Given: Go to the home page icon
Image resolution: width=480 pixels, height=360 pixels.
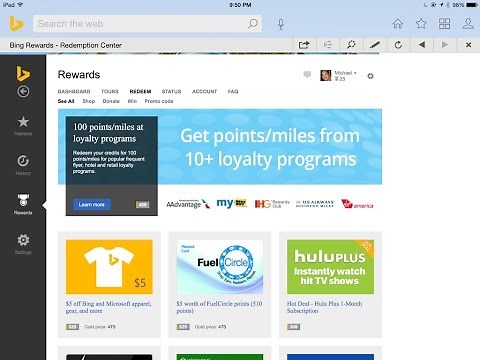Looking at the screenshot, I should click(x=398, y=24).
